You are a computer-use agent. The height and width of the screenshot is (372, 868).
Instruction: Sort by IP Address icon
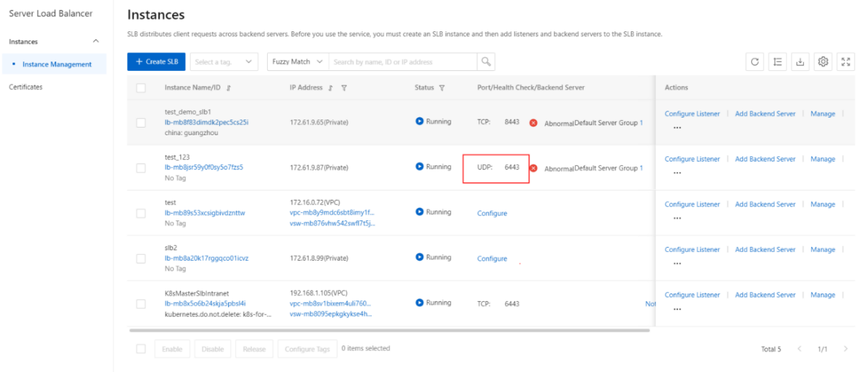331,88
